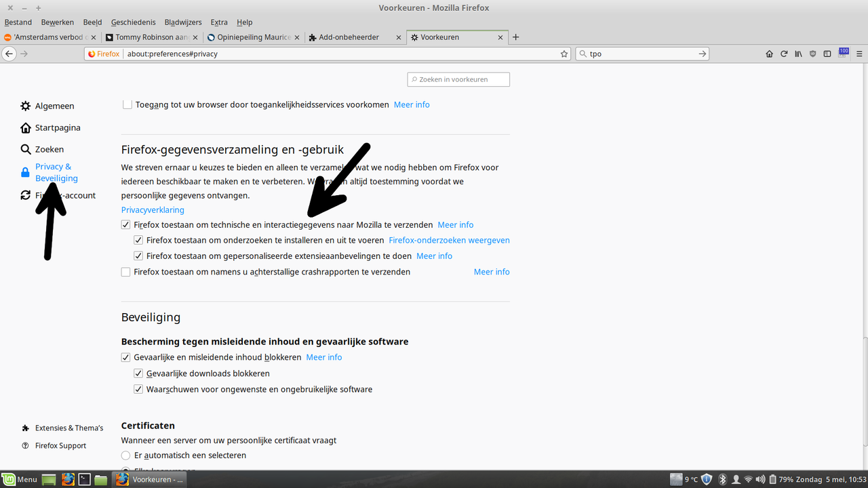Screen dimensions: 868x488
Task: Click the bookmark star in the URL bar
Action: coord(564,54)
